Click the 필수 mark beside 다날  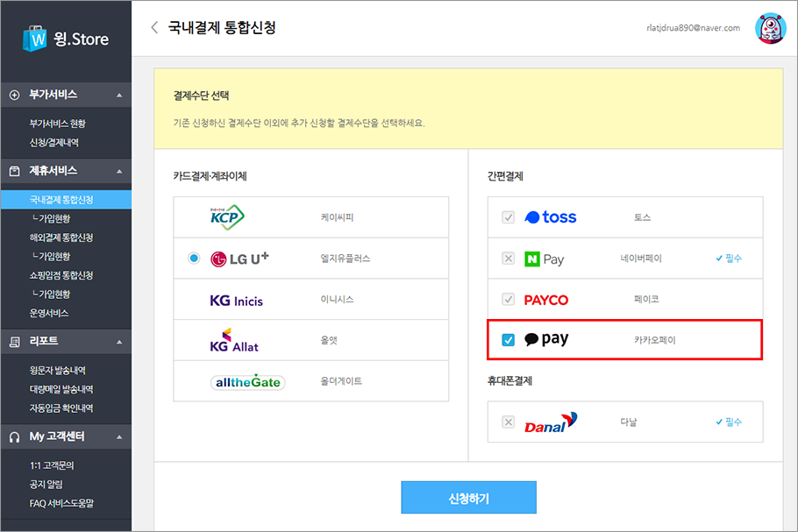[x=729, y=422]
